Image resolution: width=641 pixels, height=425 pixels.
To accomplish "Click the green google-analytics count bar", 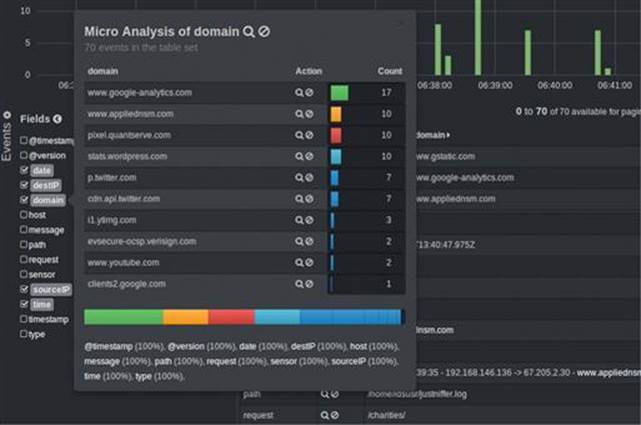I will pos(339,92).
